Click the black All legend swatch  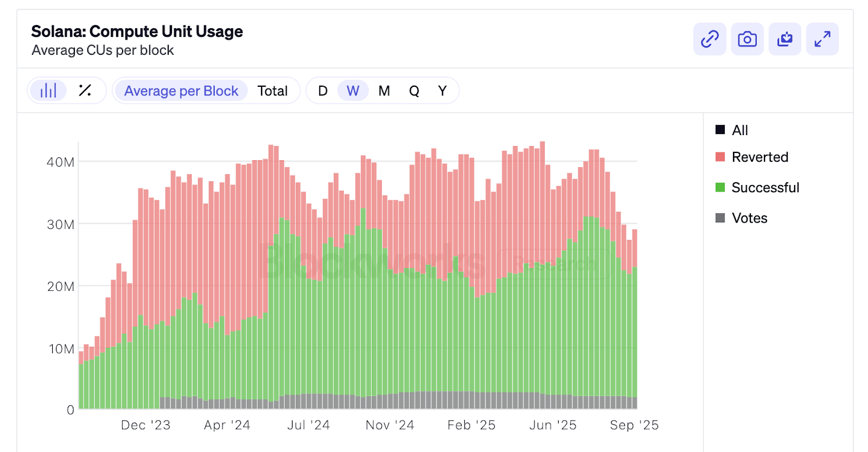click(x=720, y=130)
